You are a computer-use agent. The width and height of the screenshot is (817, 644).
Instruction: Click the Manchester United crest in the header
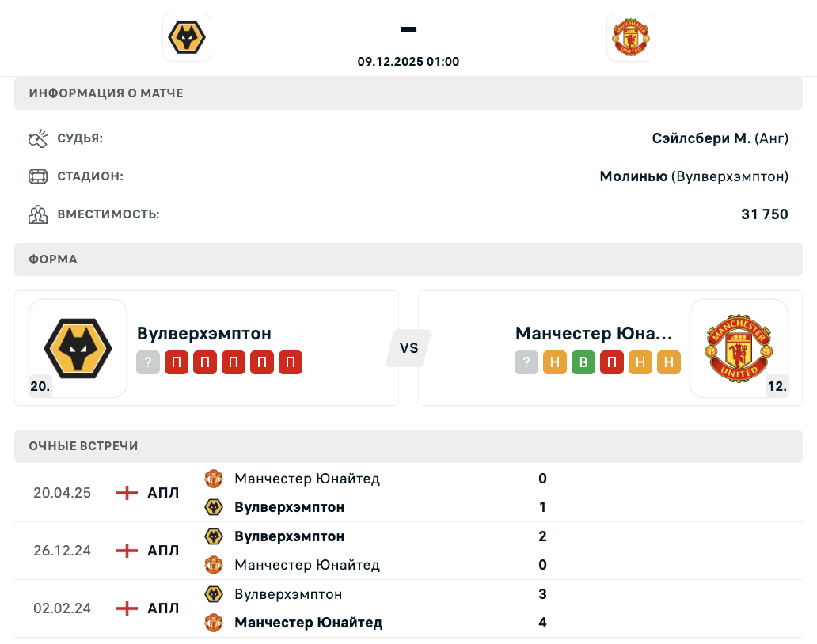click(631, 37)
